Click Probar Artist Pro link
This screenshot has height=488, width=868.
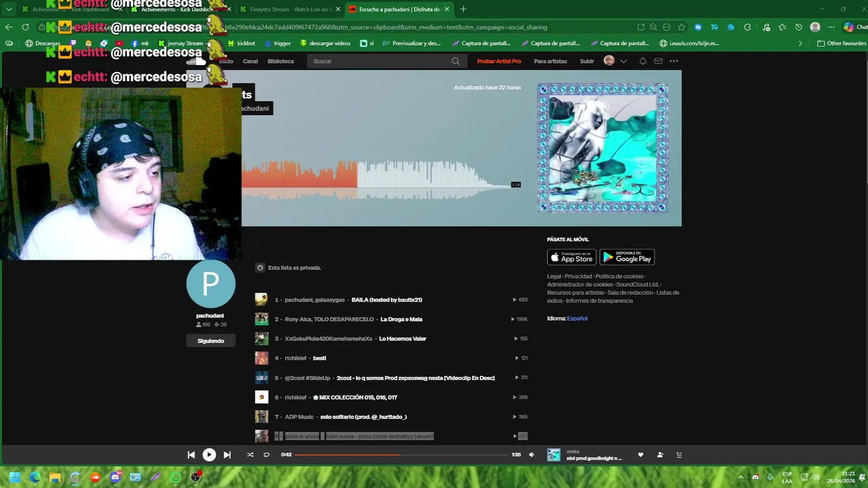(x=499, y=61)
